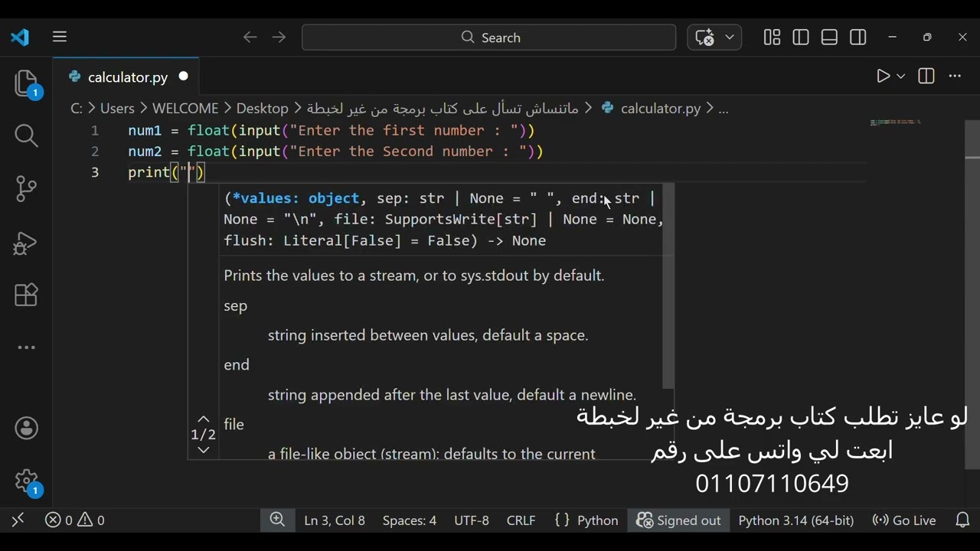Start Go Live server
The image size is (980, 551).
pos(904,520)
